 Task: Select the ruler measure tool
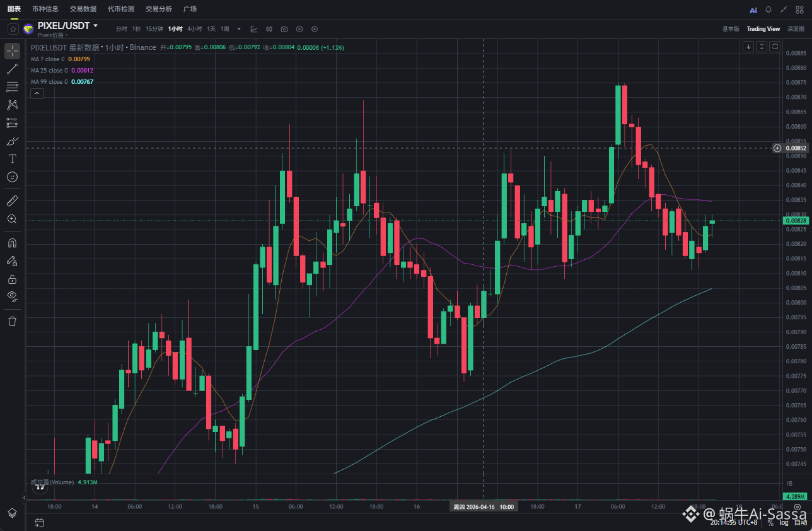point(12,201)
